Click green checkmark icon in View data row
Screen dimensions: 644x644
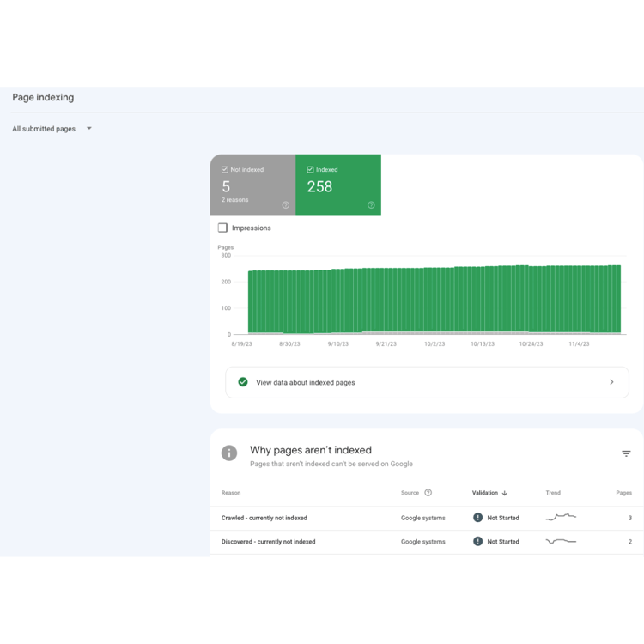[243, 382]
